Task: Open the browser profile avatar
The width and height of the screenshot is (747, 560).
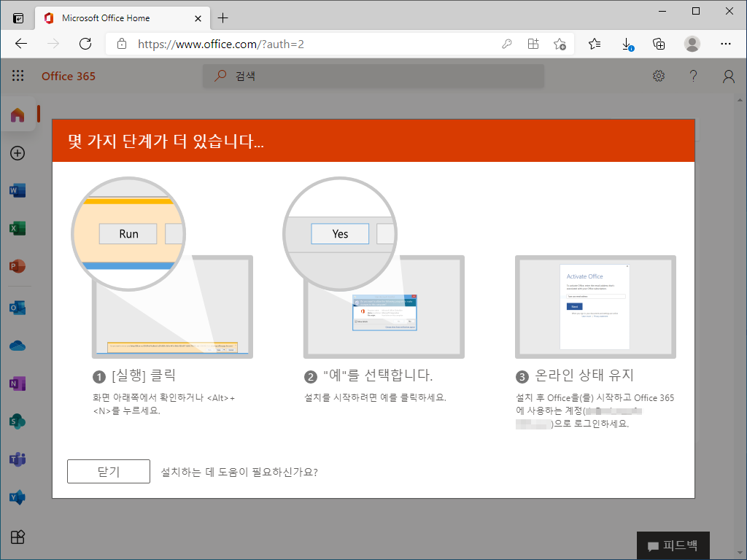Action: coord(692,44)
